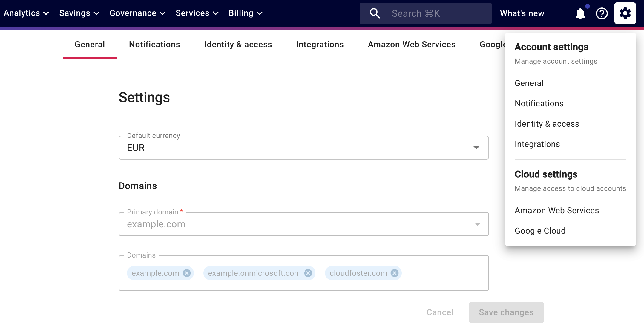This screenshot has height=328, width=644.
Task: Click Google Cloud settings link
Action: (x=540, y=231)
